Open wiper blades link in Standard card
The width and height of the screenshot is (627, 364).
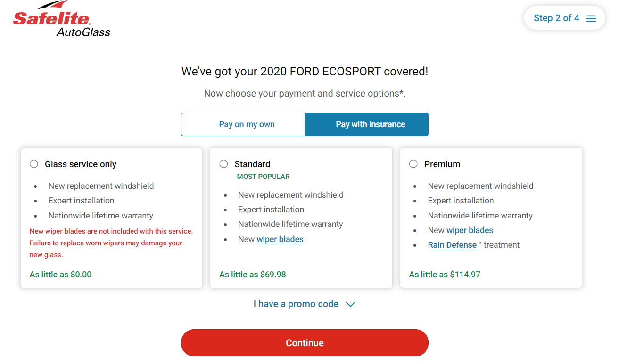(x=280, y=239)
